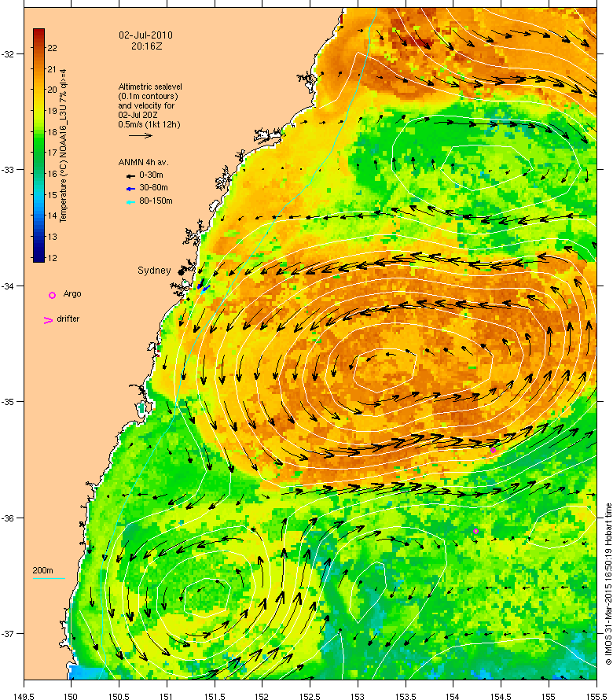Click the 30-80m depth legend label
Viewport: 613px width, 700px height.
pyautogui.click(x=153, y=187)
